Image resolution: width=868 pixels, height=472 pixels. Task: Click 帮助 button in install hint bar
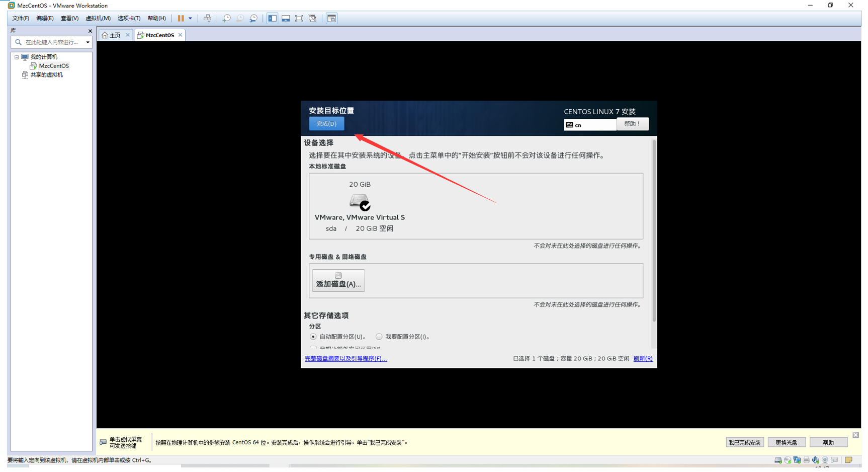click(828, 442)
